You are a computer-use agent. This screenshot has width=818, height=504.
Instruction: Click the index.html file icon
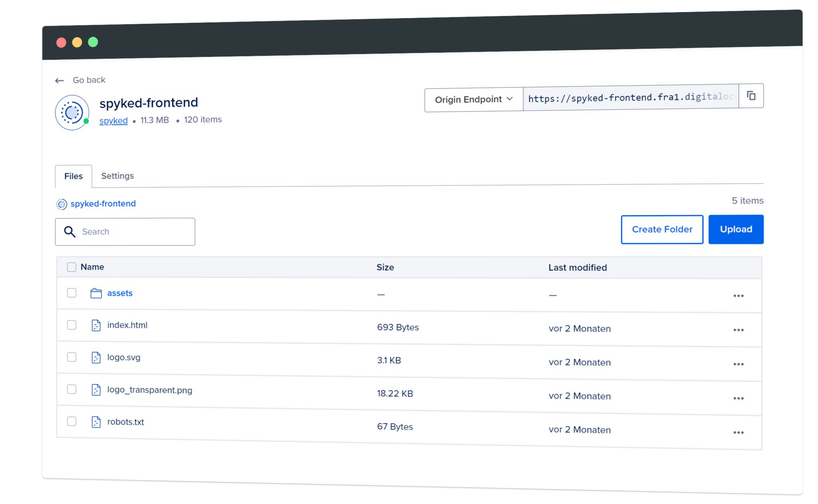coord(96,325)
